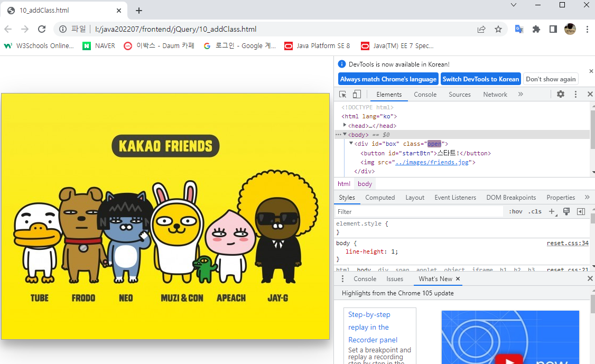Collapse the div#box element node
The width and height of the screenshot is (595, 364).
pyautogui.click(x=351, y=143)
